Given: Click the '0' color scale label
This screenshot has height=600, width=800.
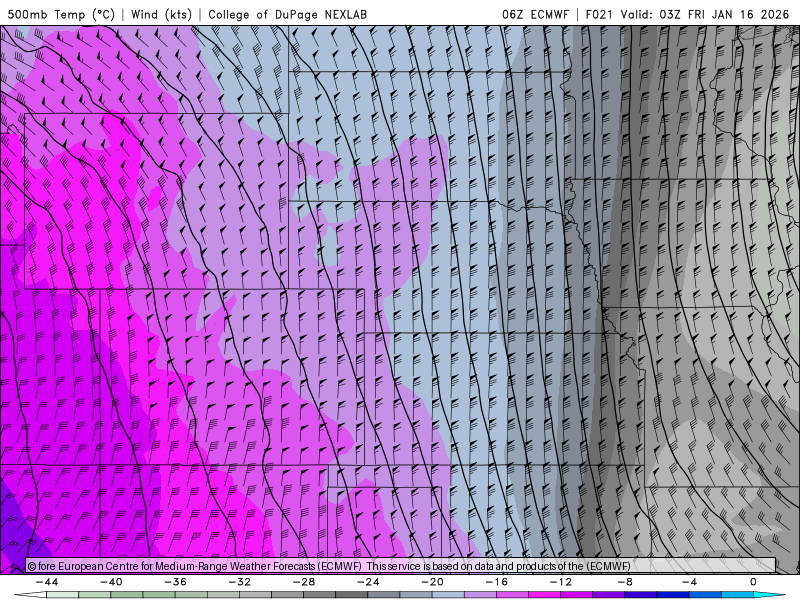Looking at the screenshot, I should click(x=754, y=582).
